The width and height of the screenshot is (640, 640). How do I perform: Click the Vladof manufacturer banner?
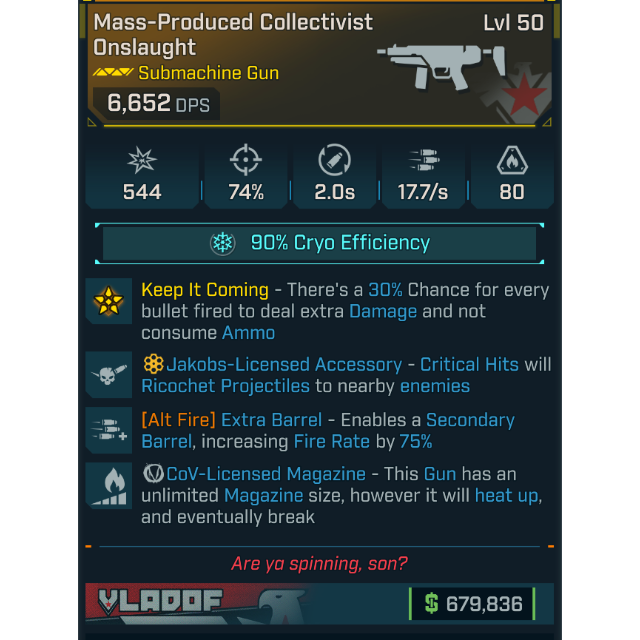[x=196, y=603]
